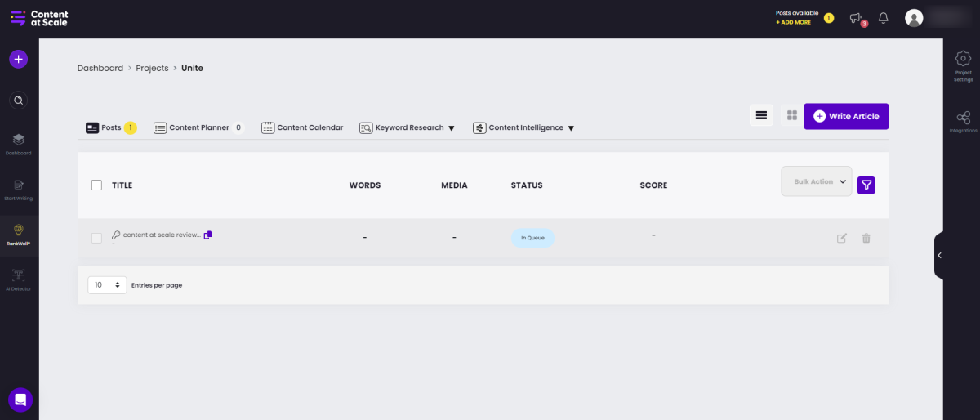
Task: Expand the Content Intelligence menu
Action: tap(523, 127)
